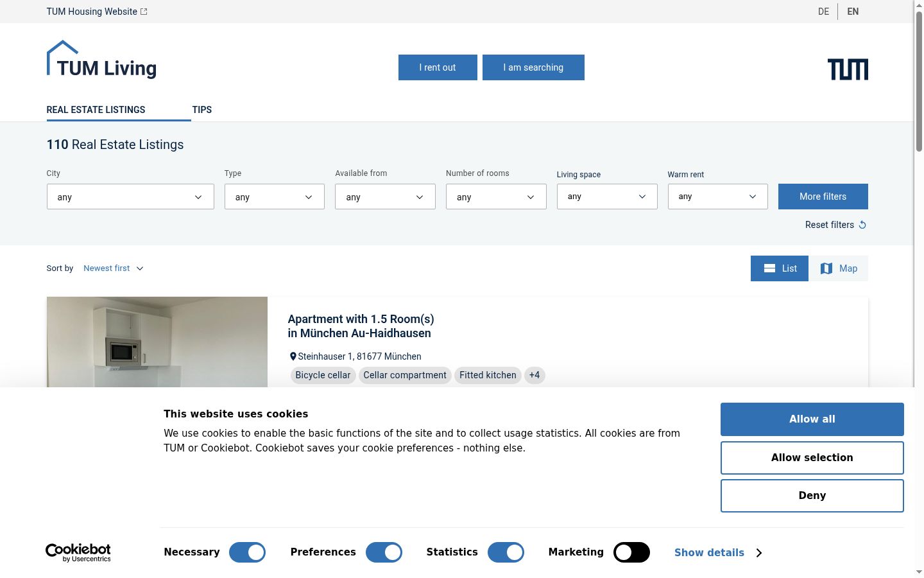Click the external link icon beside TUM Housing Website
Viewport: 924px width, 578px height.
(144, 12)
